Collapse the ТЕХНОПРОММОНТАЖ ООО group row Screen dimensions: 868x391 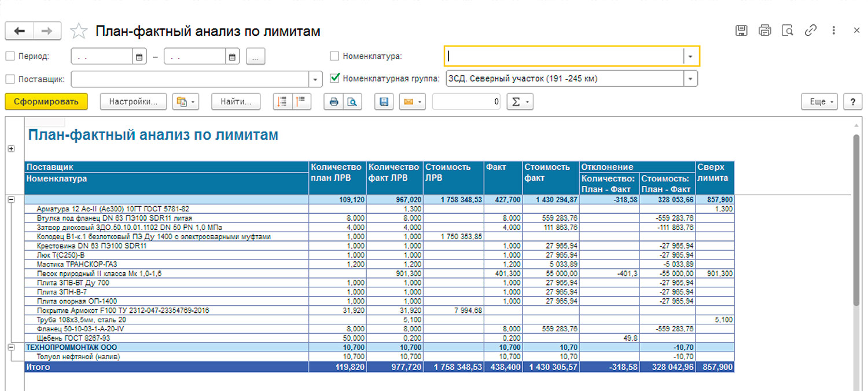tap(10, 347)
